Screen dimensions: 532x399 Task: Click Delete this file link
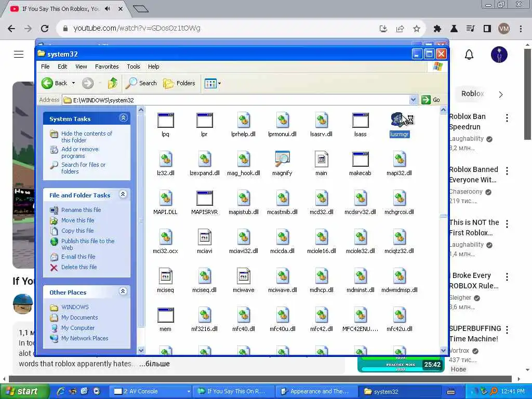click(79, 267)
